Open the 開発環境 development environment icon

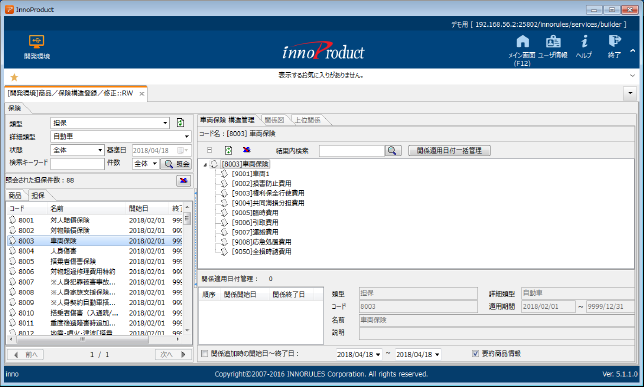[x=37, y=47]
